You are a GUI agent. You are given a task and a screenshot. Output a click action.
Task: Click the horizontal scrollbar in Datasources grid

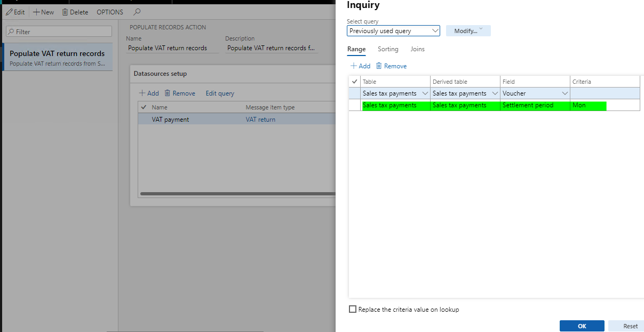click(237, 193)
